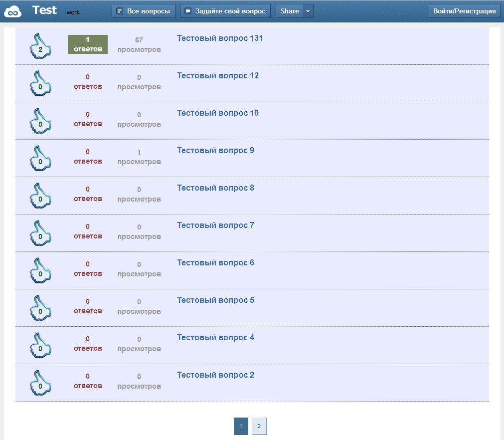This screenshot has height=440, width=504.
Task: Click the thumbs-up icon for Тестовый вопрос 10
Action: (40, 121)
